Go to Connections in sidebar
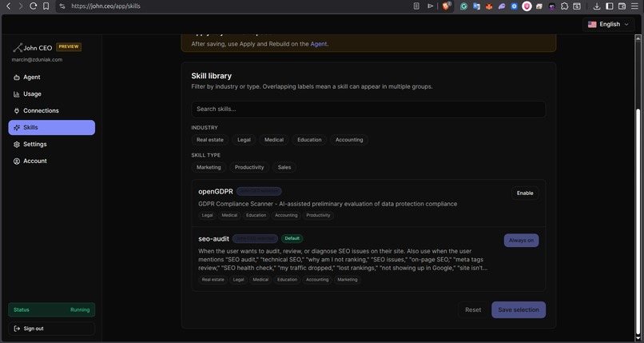644x343 pixels. click(51, 110)
